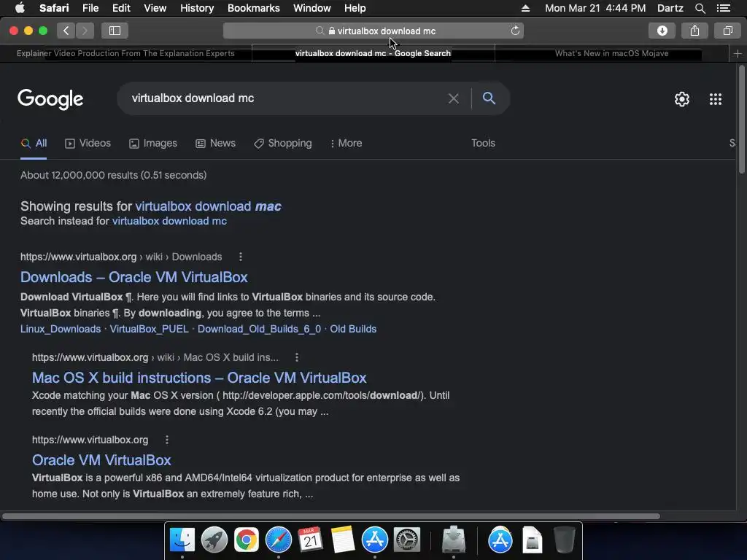Open options dots for Downloads result
This screenshot has height=560, width=747.
pyautogui.click(x=241, y=257)
